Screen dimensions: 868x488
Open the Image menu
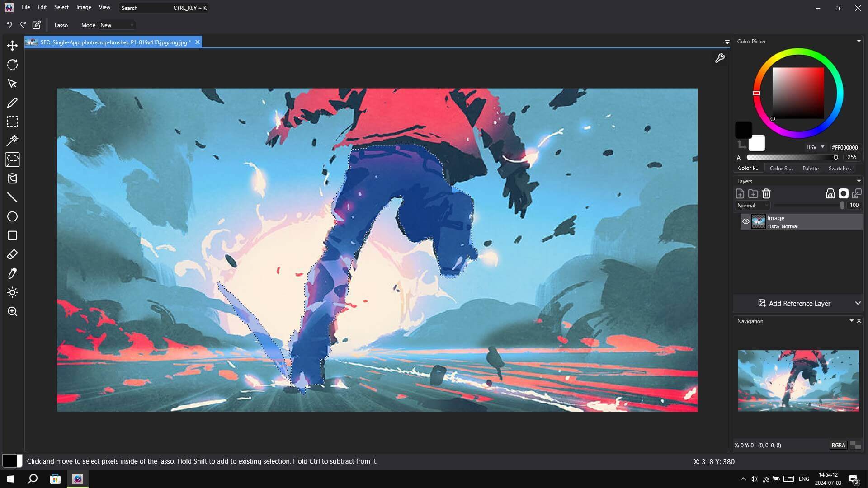click(84, 7)
